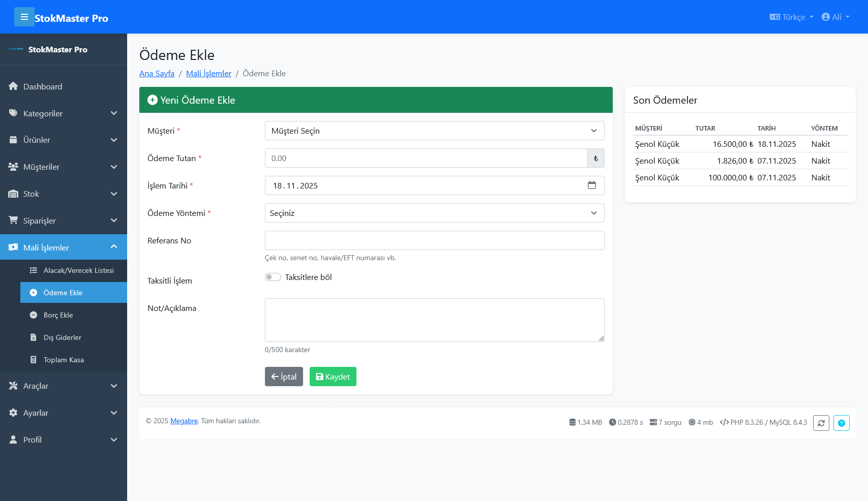Open the Ödeme Yöntemi Seçiniz dropdown
Viewport: 868px width, 501px height.
coord(434,213)
